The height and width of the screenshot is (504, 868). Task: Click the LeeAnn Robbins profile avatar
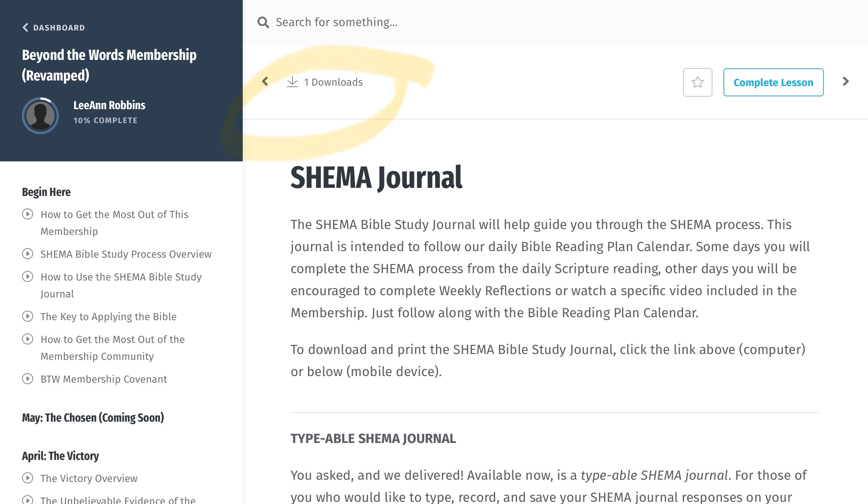[40, 115]
